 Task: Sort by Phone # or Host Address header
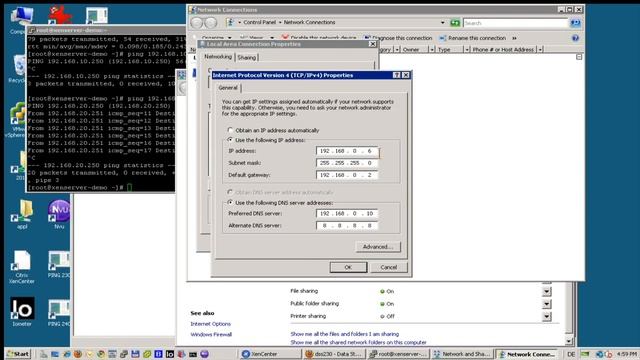pyautogui.click(x=503, y=50)
